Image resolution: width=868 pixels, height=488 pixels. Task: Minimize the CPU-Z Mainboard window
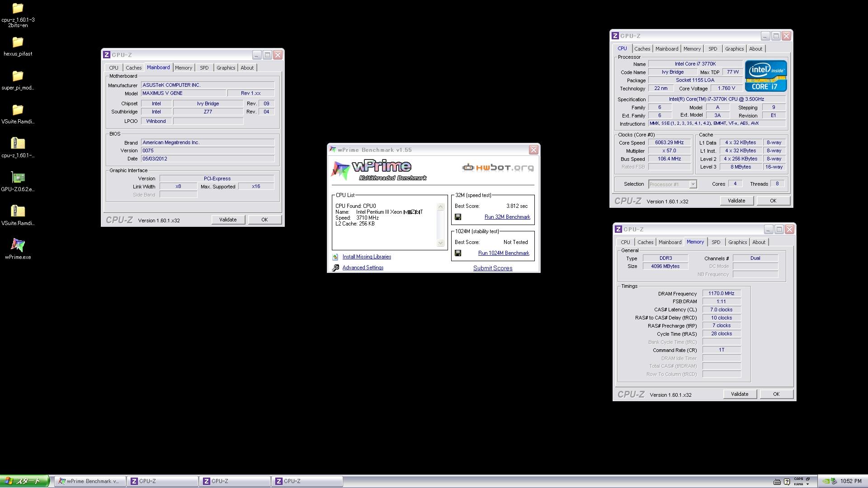click(x=257, y=55)
